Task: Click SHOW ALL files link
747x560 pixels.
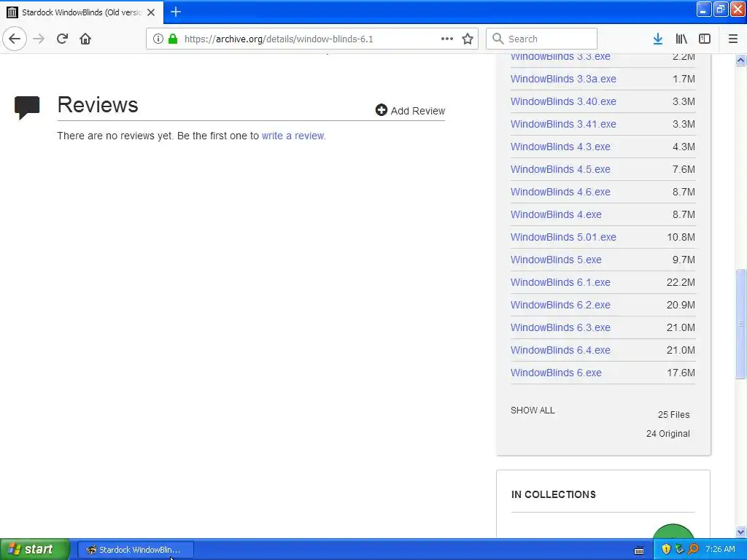Action: (533, 411)
